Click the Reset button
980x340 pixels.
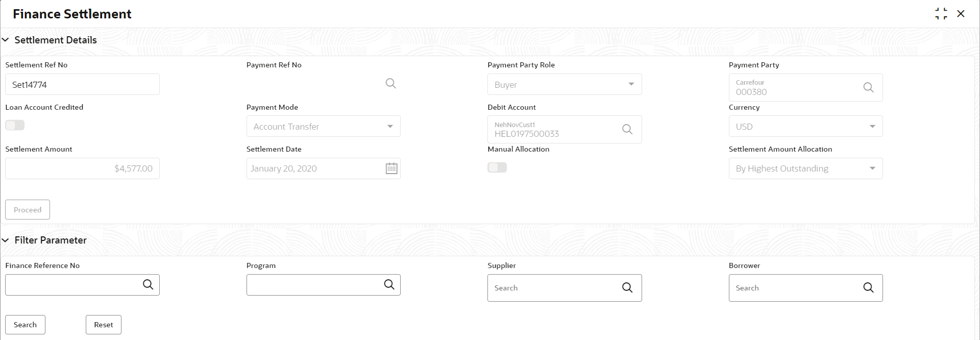[104, 325]
